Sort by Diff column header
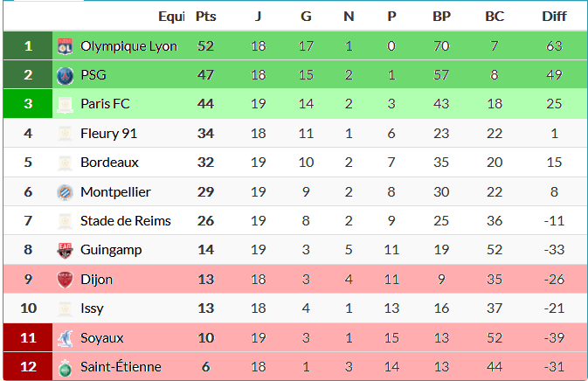Screen dimensions: 588x381 (554, 17)
